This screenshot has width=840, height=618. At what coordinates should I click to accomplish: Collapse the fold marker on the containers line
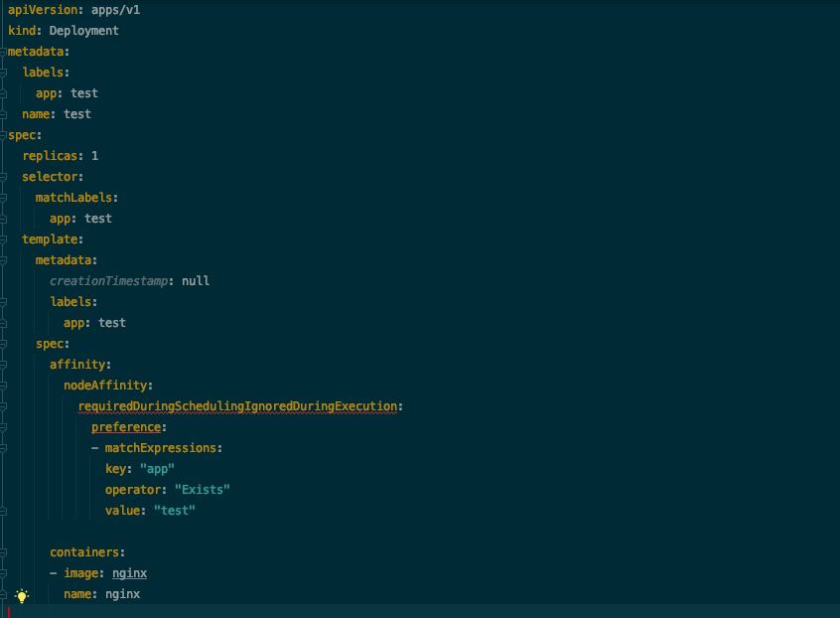[3, 552]
